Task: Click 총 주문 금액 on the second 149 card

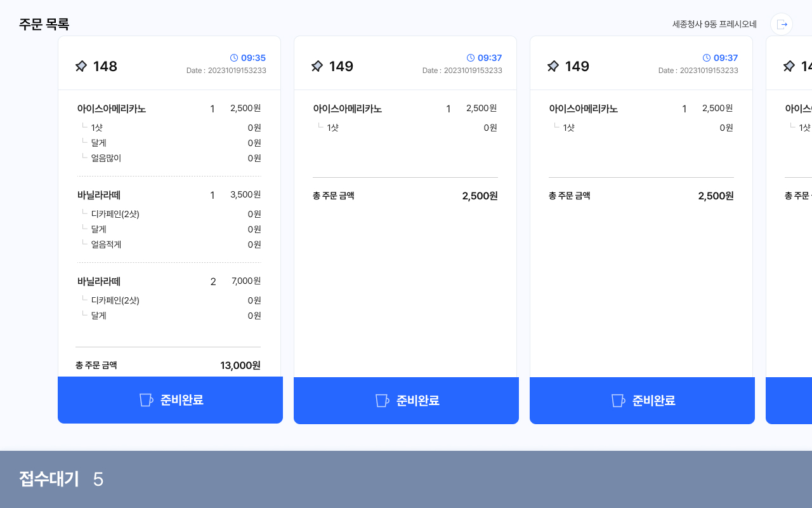Action: pyautogui.click(x=570, y=196)
